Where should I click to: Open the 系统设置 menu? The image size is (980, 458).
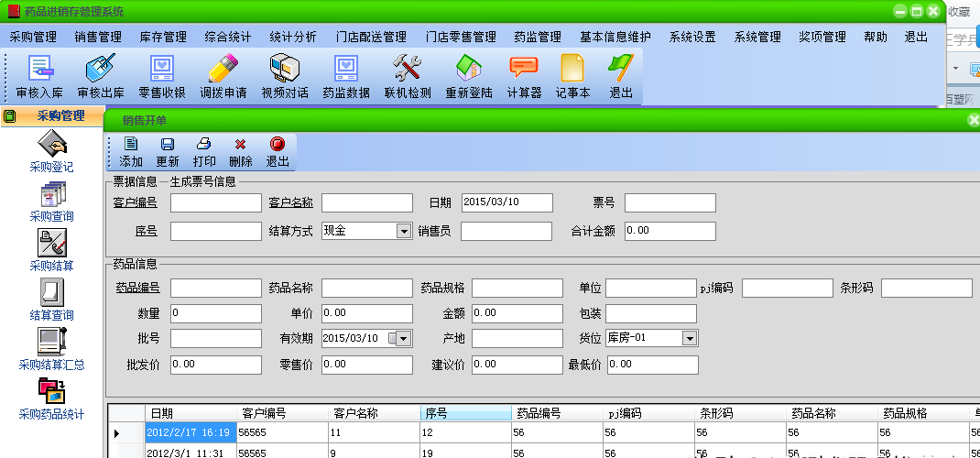point(692,37)
